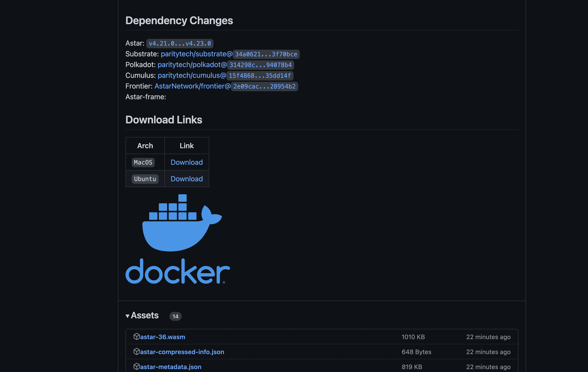
Task: Open the Ubuntu Download link
Action: coord(187,179)
